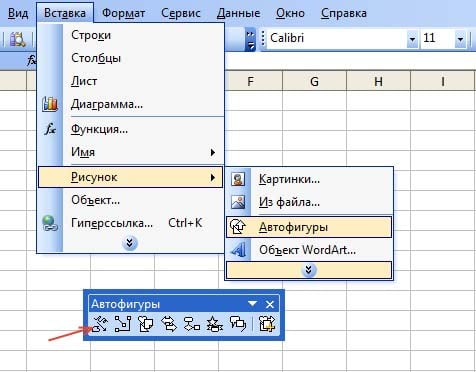
Task: Open the Calibri font name dropdown
Action: click(412, 39)
